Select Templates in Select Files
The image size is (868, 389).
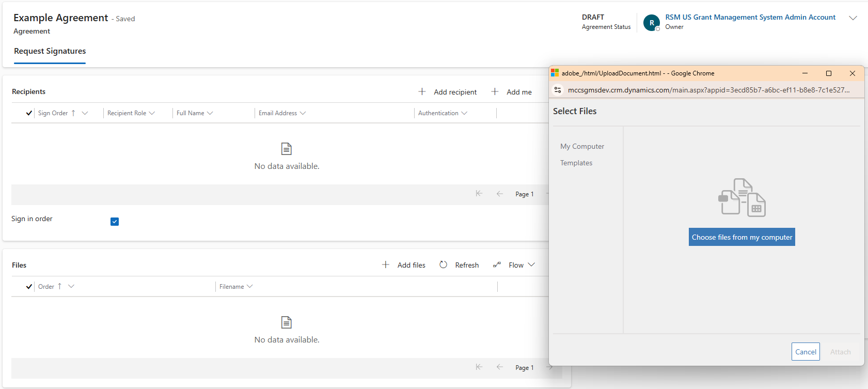pyautogui.click(x=576, y=163)
